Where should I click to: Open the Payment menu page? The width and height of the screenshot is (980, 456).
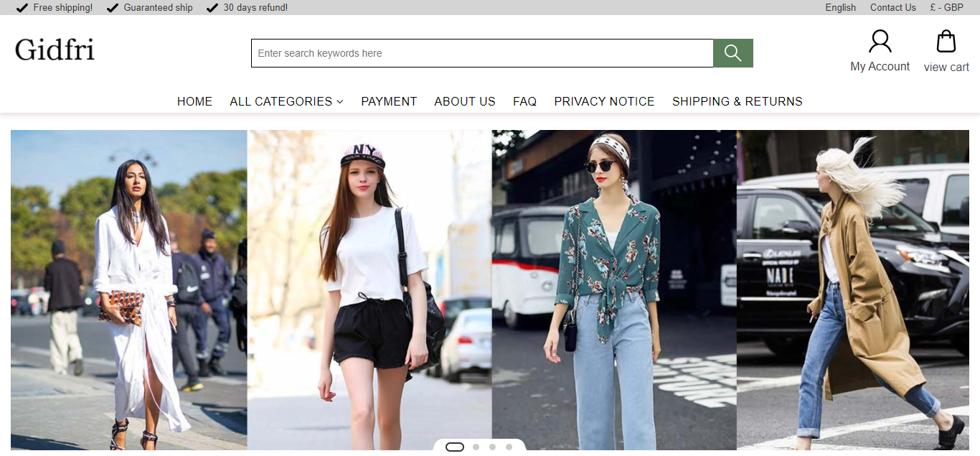pyautogui.click(x=389, y=101)
